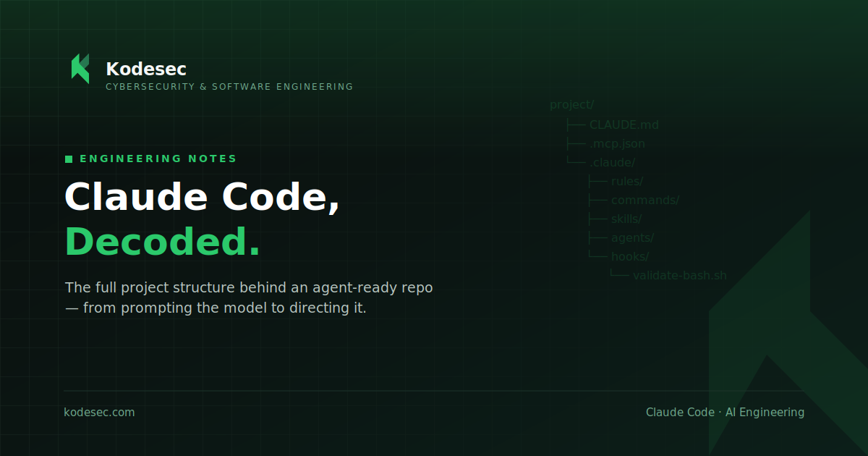This screenshot has width=868, height=456.
Task: Click the headline Claude Code,
Action: click(203, 197)
